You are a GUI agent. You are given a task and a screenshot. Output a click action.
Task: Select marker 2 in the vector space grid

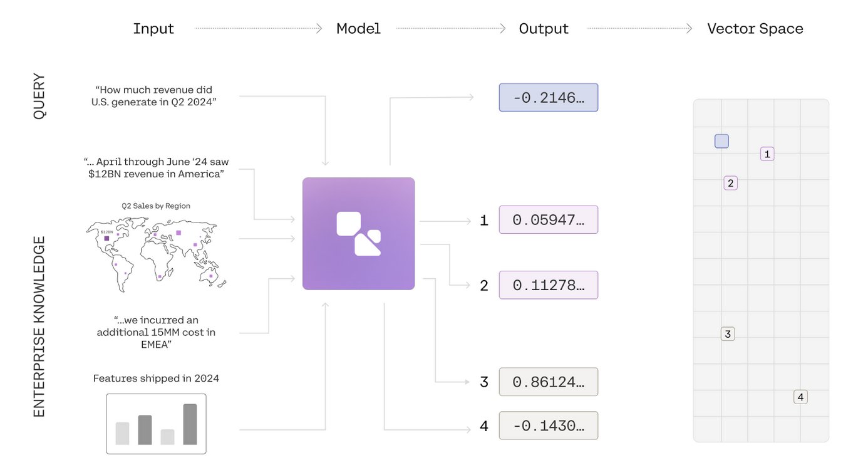pyautogui.click(x=730, y=183)
